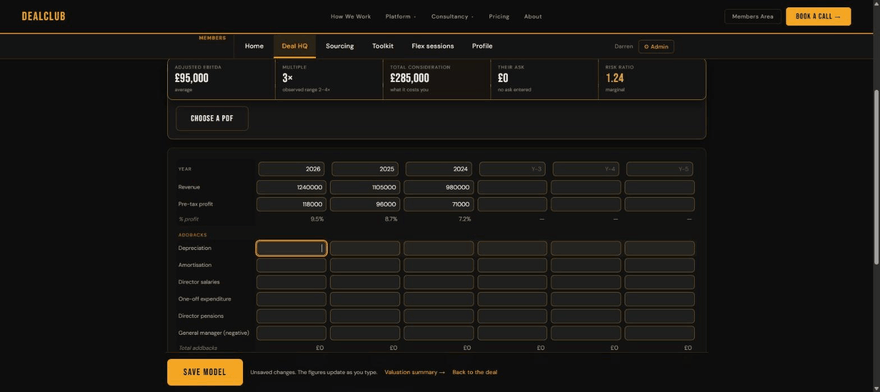The width and height of the screenshot is (880, 392).
Task: Click the Director pensions field for 2026
Action: (291, 316)
